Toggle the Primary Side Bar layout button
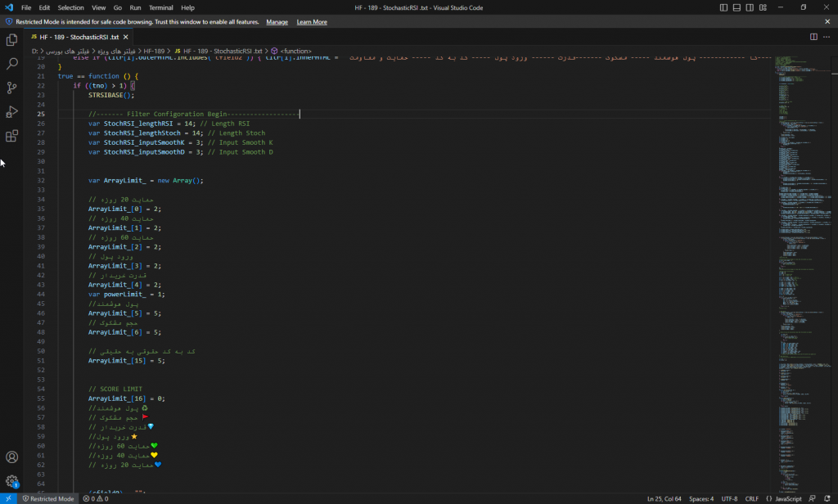This screenshot has width=838, height=504. click(723, 7)
